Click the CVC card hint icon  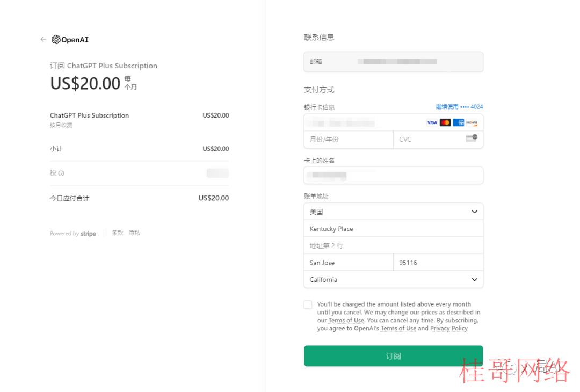472,139
